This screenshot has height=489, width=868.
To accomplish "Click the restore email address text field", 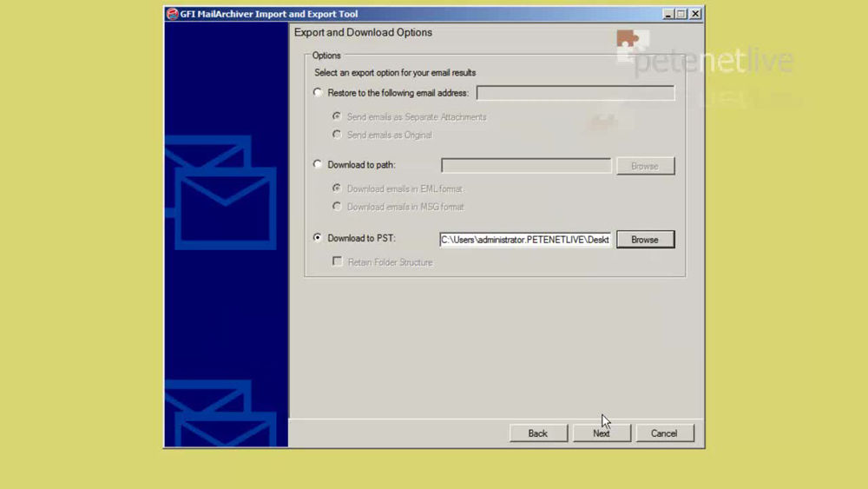I will click(575, 93).
